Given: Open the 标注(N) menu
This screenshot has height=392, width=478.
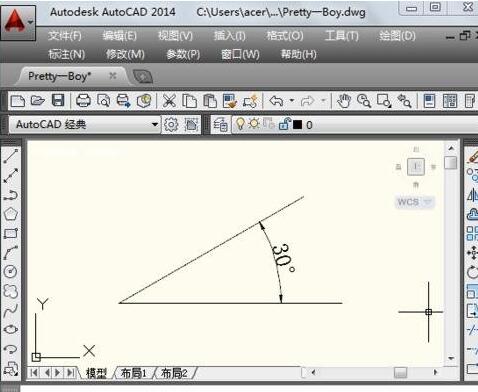Looking at the screenshot, I should coord(66,54).
